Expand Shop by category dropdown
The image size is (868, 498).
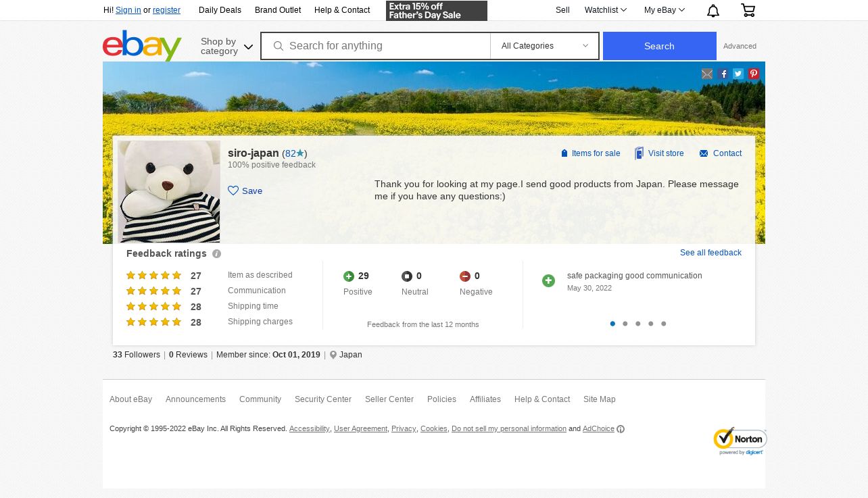click(226, 46)
